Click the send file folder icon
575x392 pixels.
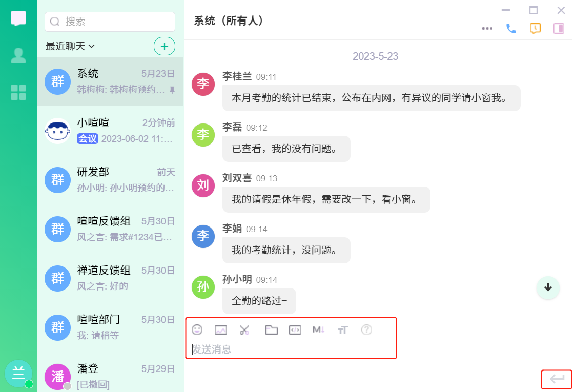271,330
